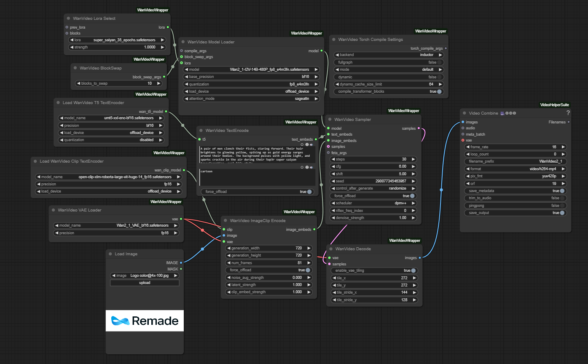Click the movie camera icon in Video Combine title
Viewport: 588px width, 364px height.
[502, 113]
